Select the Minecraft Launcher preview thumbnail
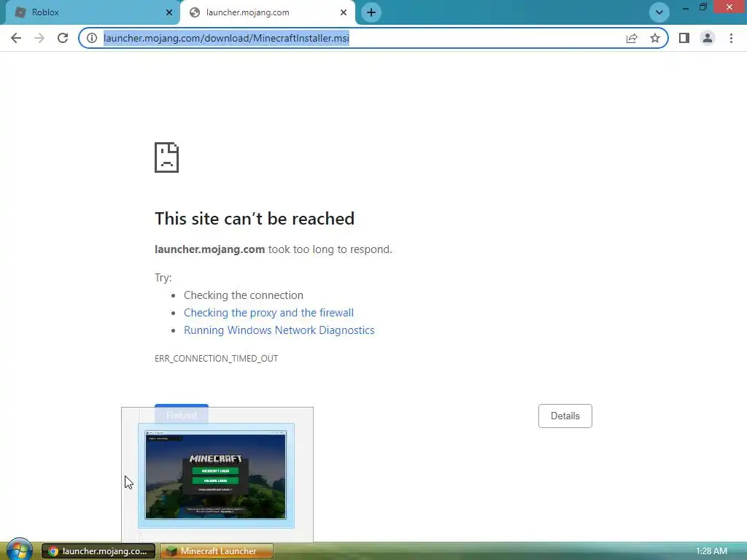 216,475
